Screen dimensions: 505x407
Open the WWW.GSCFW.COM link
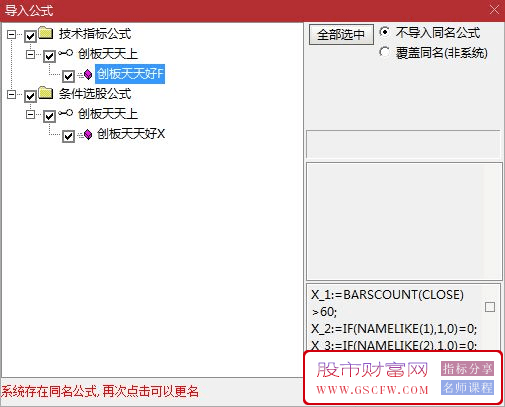point(372,390)
